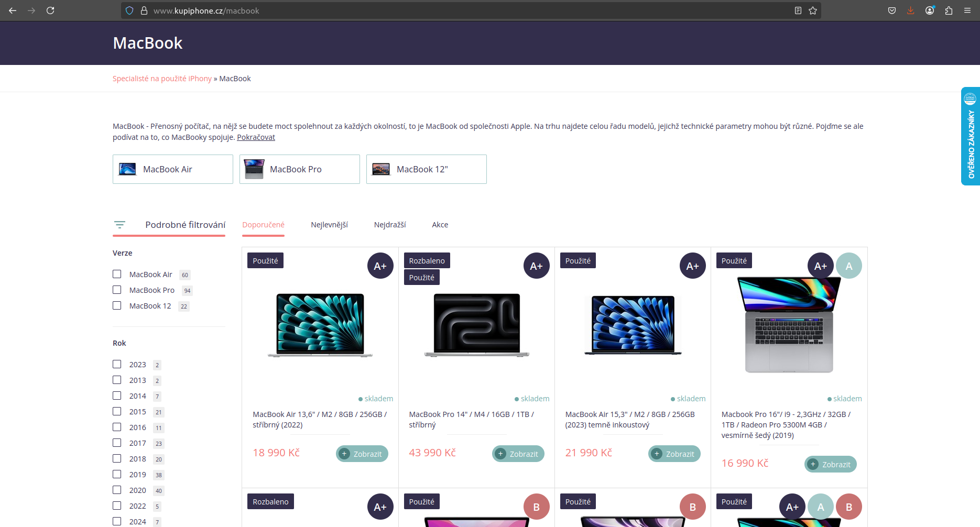This screenshot has width=980, height=527.
Task: Go back with the browser back arrow
Action: click(x=13, y=10)
